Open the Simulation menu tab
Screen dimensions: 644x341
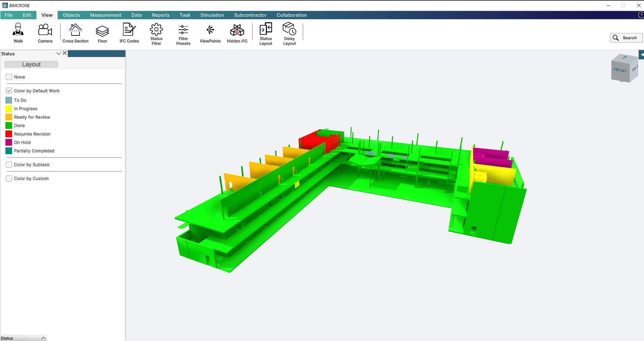pyautogui.click(x=212, y=15)
